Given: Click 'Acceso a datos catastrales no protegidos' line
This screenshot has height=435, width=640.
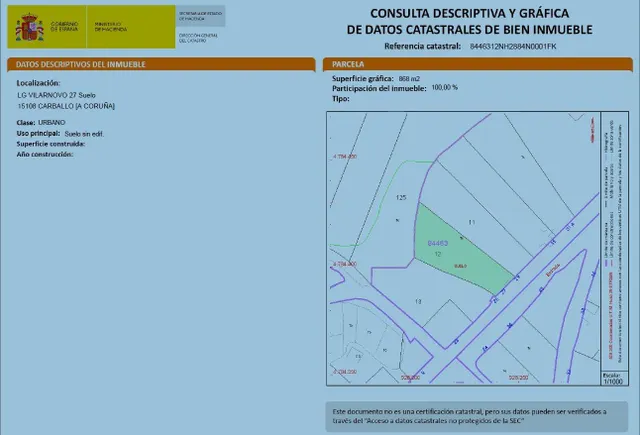Looking at the screenshot, I should pyautogui.click(x=428, y=421).
